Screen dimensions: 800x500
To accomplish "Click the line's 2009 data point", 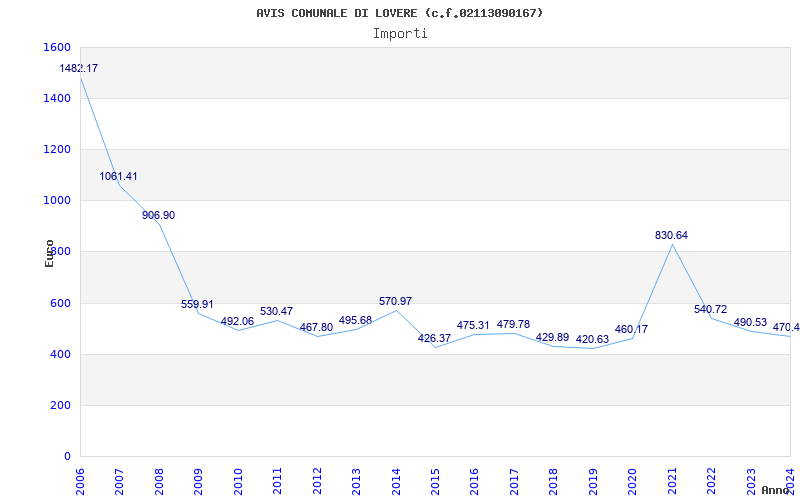I will click(198, 313).
